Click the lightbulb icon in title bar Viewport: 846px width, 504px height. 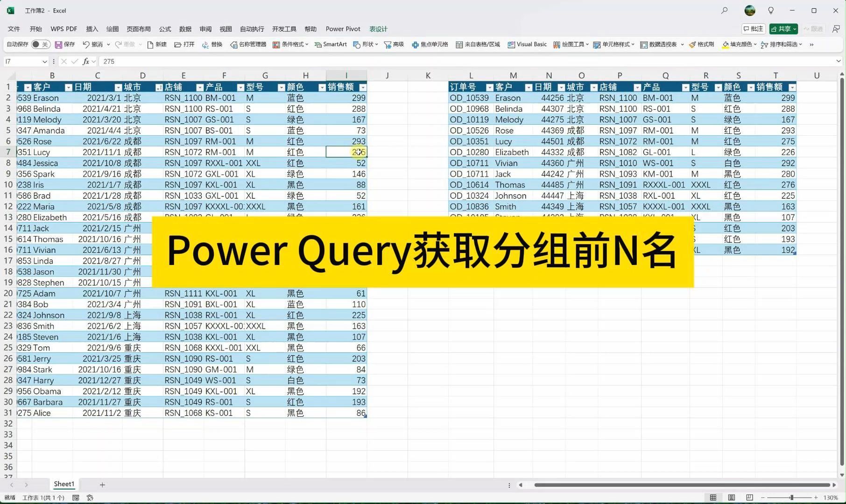pyautogui.click(x=771, y=10)
